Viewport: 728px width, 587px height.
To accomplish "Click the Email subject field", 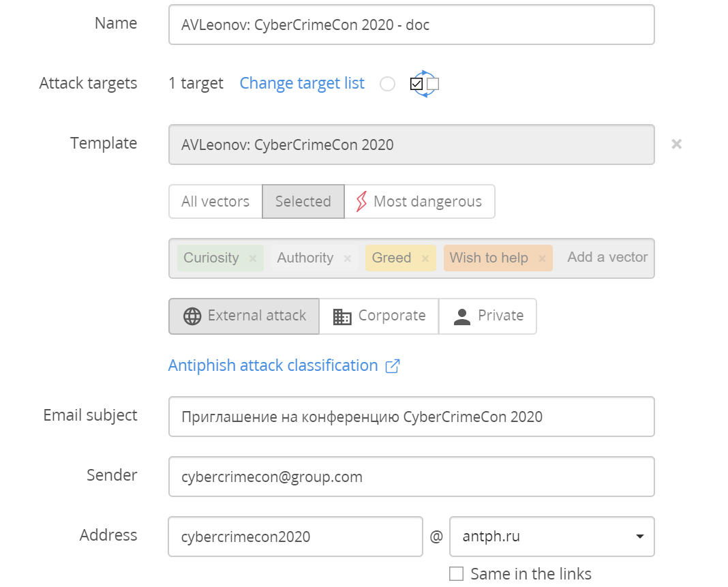I will [411, 417].
